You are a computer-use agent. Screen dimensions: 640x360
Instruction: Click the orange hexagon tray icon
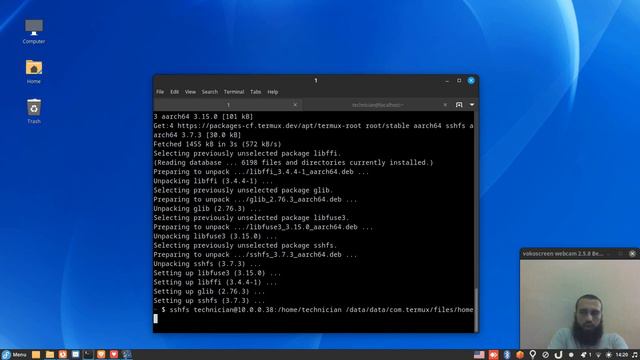coord(520,355)
